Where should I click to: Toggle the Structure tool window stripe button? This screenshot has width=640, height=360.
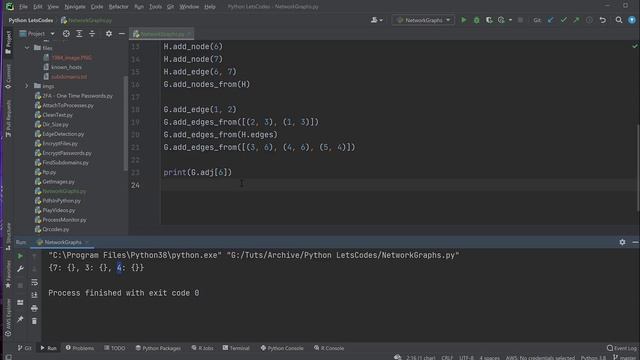[8, 236]
